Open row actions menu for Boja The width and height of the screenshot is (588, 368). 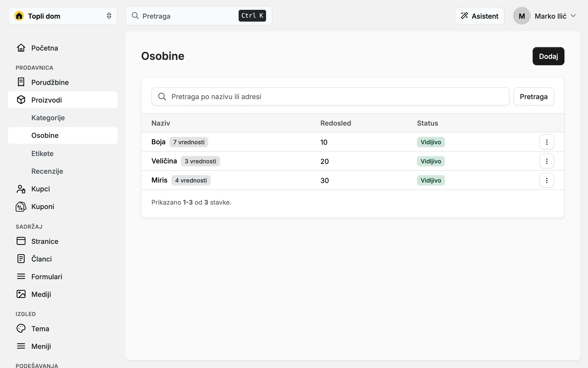click(x=547, y=142)
